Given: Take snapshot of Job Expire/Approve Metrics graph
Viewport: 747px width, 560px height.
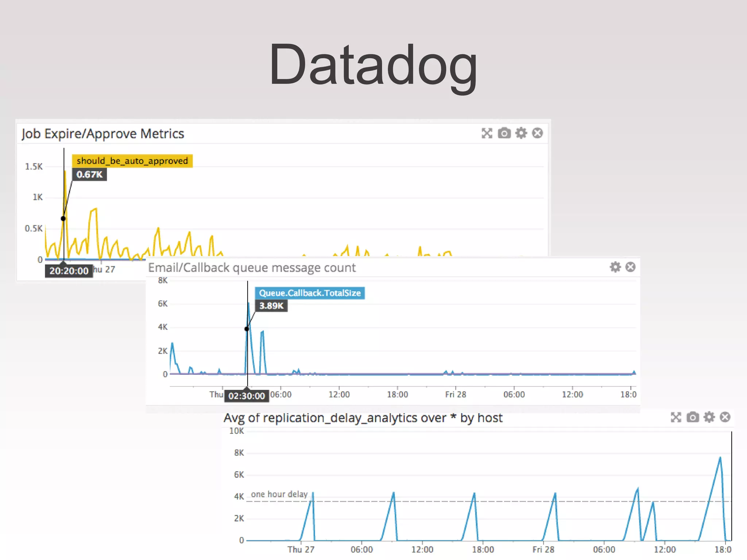Looking at the screenshot, I should 504,133.
